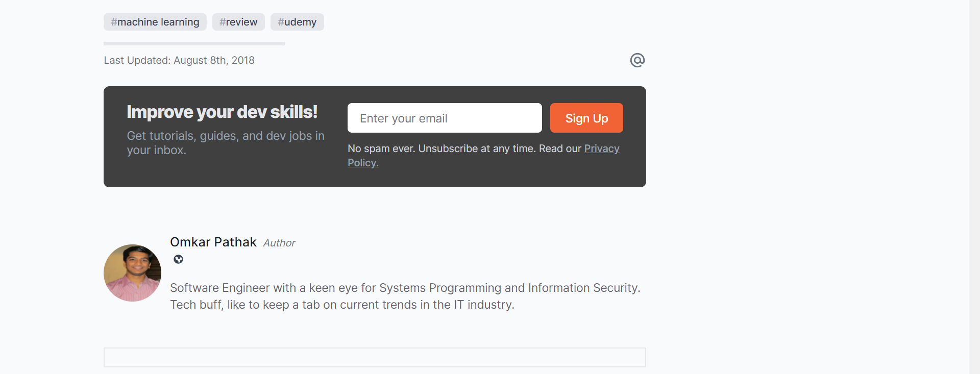Click the page's vertical scrollbar track

point(974,187)
